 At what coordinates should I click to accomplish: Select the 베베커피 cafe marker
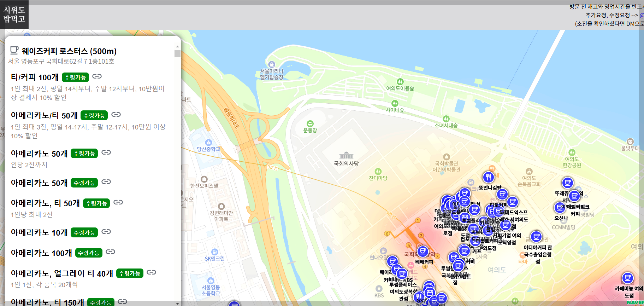pyautogui.click(x=423, y=252)
